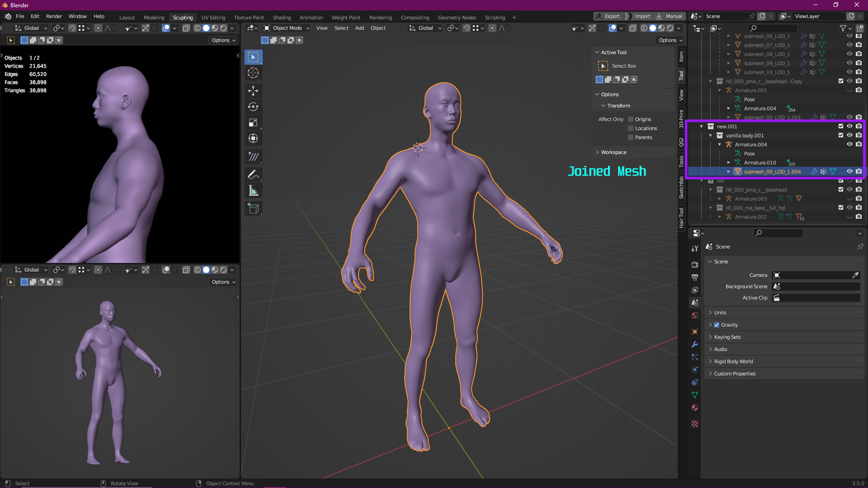Click the Export button
Viewport: 868px width, 488px height.
point(609,16)
